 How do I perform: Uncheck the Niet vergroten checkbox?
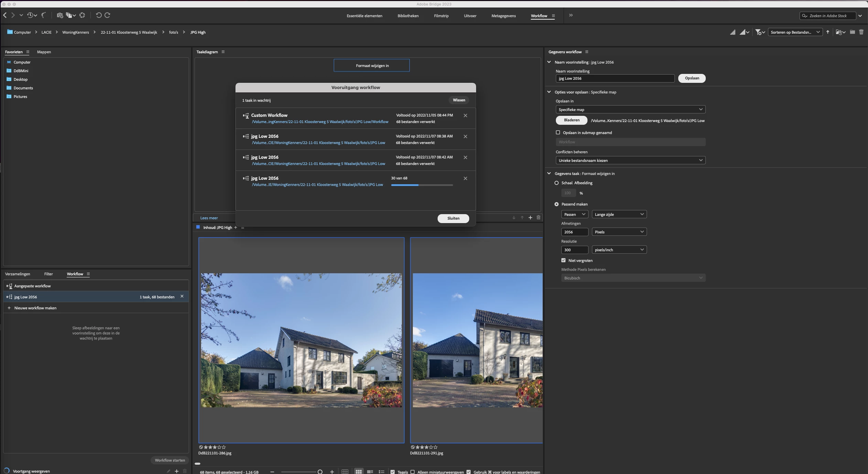563,260
